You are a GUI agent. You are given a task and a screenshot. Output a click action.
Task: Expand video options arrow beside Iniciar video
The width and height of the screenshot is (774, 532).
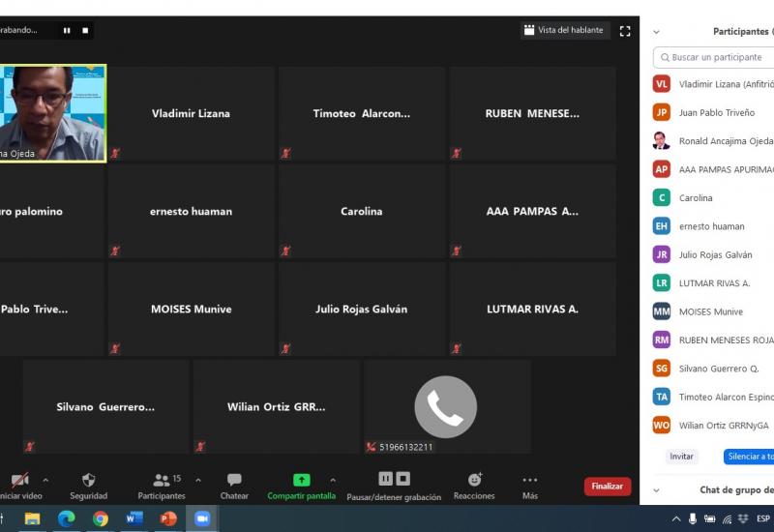[45, 480]
